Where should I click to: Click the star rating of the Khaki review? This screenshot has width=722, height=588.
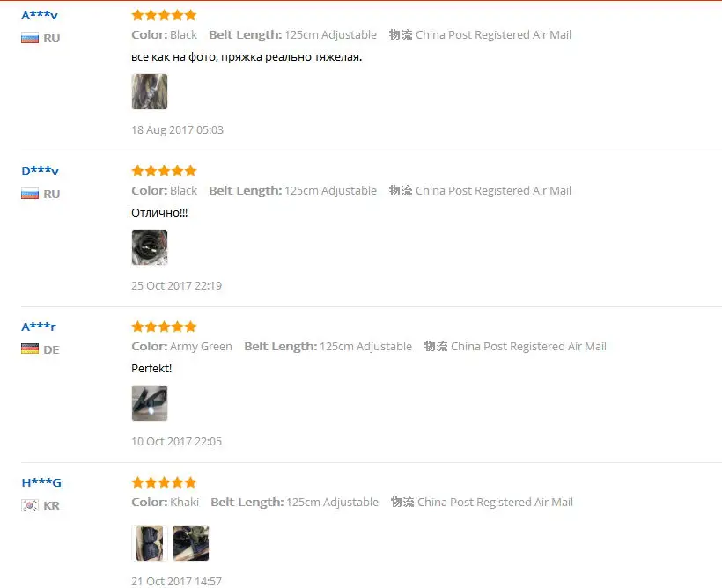[164, 482]
